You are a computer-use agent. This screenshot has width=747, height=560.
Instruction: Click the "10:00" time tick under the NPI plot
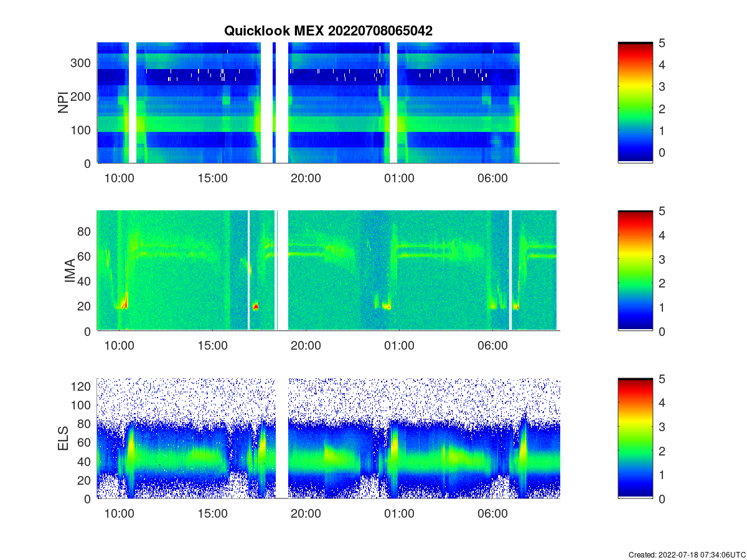pos(120,178)
